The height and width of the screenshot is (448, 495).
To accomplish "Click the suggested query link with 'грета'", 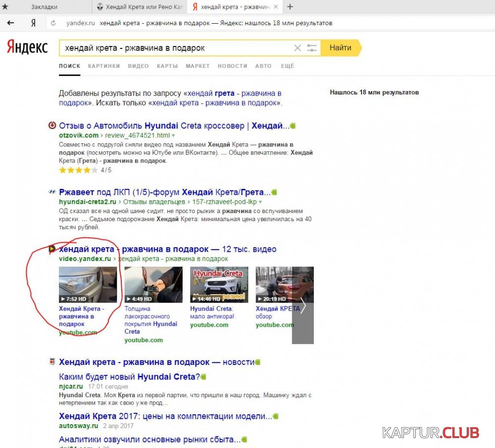I will (234, 93).
